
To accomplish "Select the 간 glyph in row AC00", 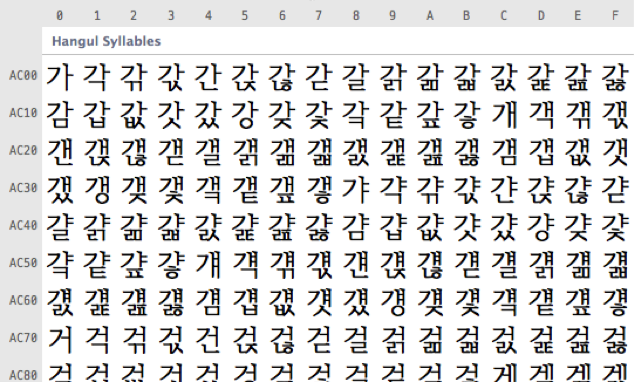I will tap(208, 77).
